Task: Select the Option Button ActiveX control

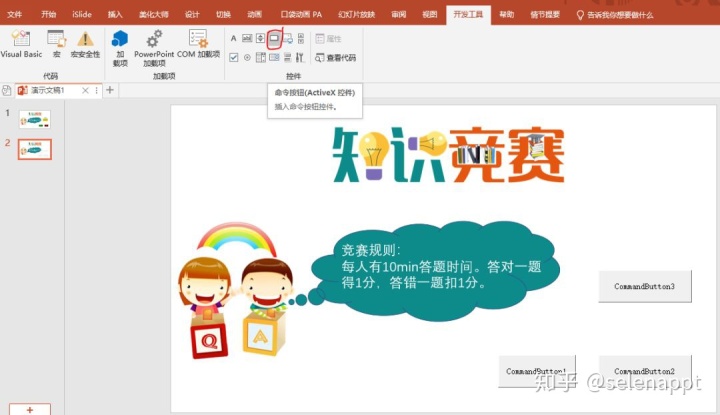Action: pos(247,57)
